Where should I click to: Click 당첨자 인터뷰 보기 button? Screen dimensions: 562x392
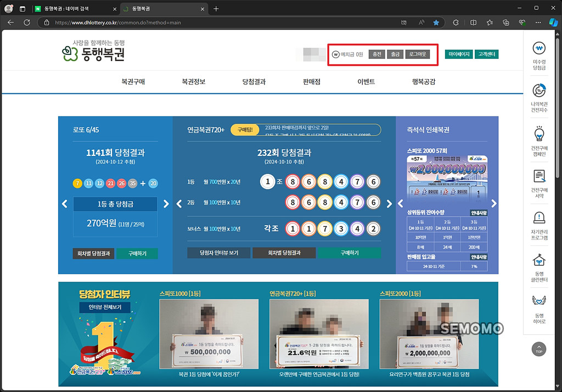coord(218,253)
